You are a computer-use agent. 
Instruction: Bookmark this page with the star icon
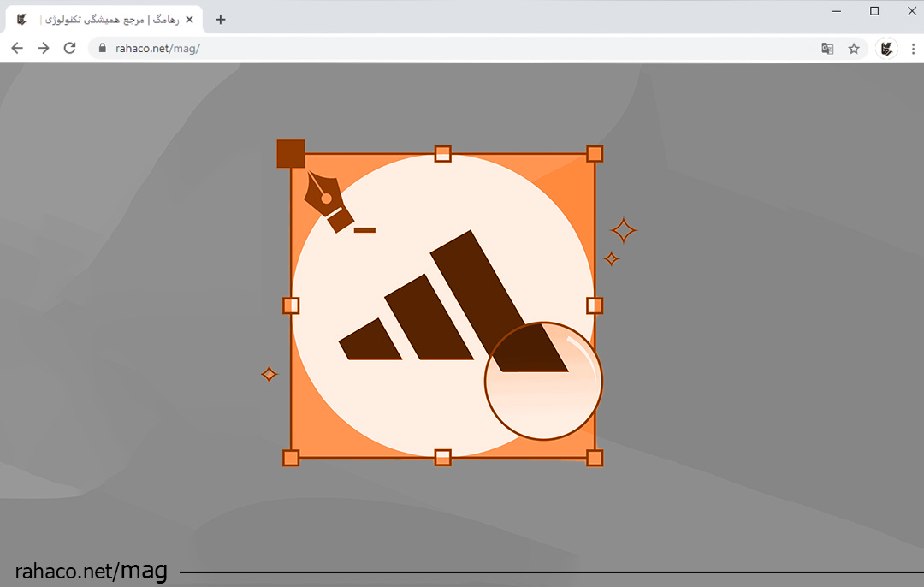pos(854,49)
